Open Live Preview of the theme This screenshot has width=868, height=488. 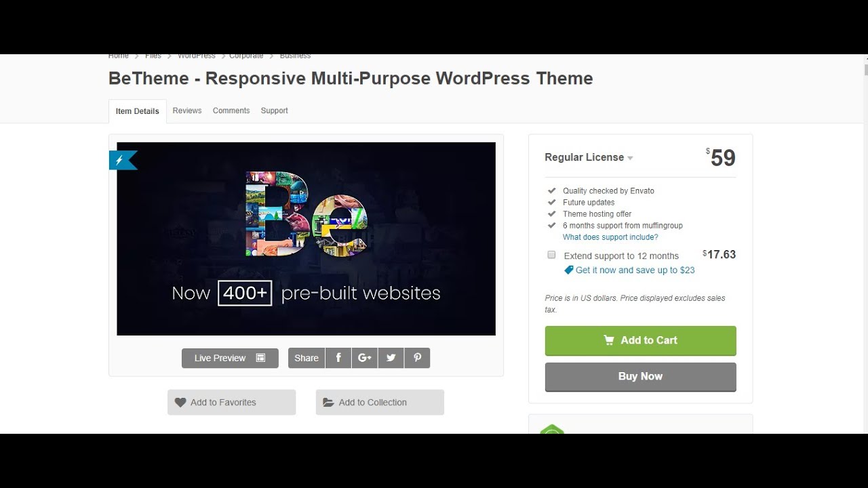(230, 358)
